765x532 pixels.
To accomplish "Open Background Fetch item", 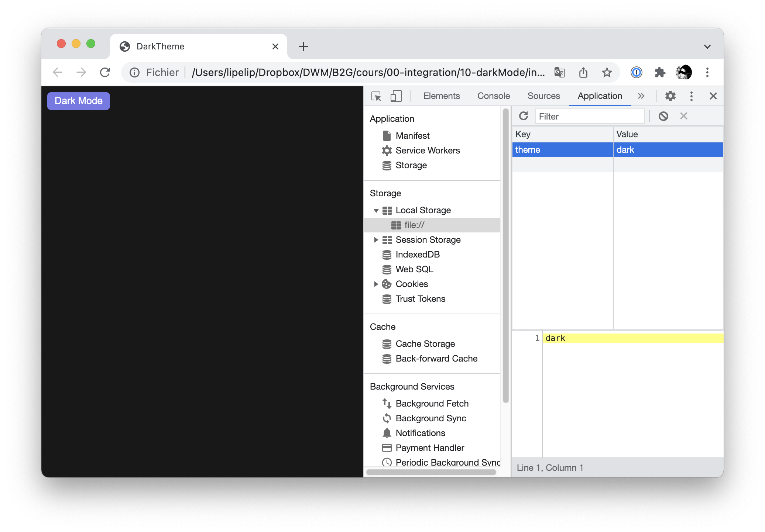I will click(x=432, y=404).
